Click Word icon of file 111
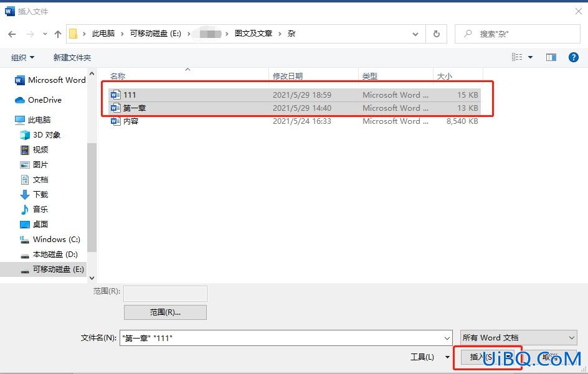Viewport: 588px width, 374px height. 115,95
